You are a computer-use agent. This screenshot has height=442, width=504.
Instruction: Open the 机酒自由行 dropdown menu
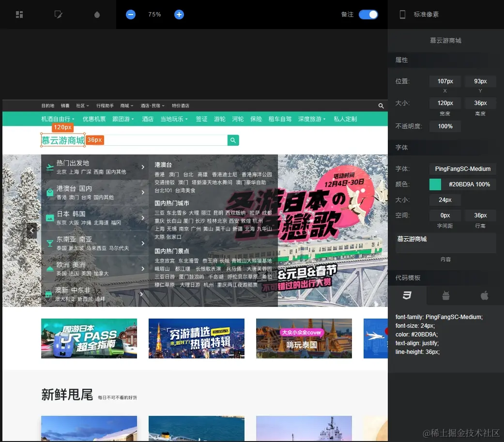[x=58, y=119]
